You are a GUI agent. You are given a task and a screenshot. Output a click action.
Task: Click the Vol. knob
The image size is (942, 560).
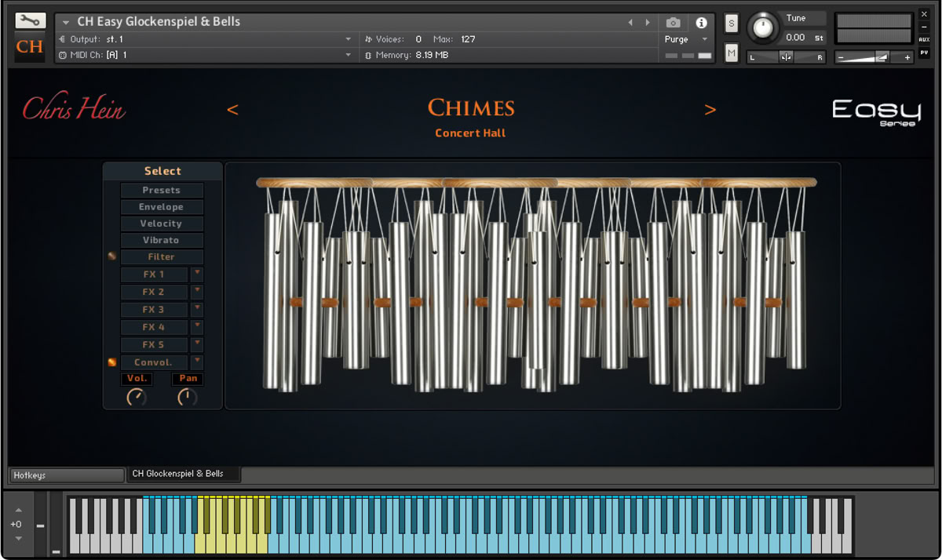click(x=136, y=398)
